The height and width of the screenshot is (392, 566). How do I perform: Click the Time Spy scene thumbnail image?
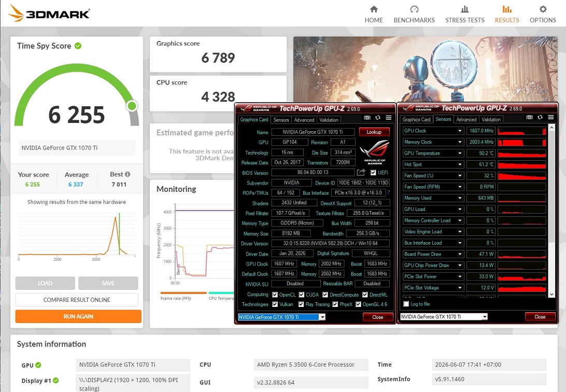point(425,69)
